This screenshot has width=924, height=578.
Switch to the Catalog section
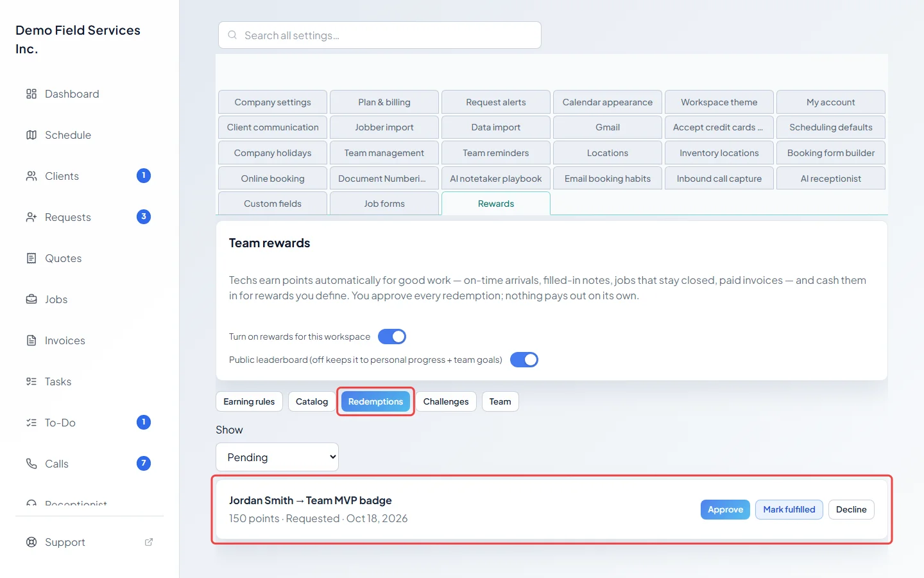[312, 401]
